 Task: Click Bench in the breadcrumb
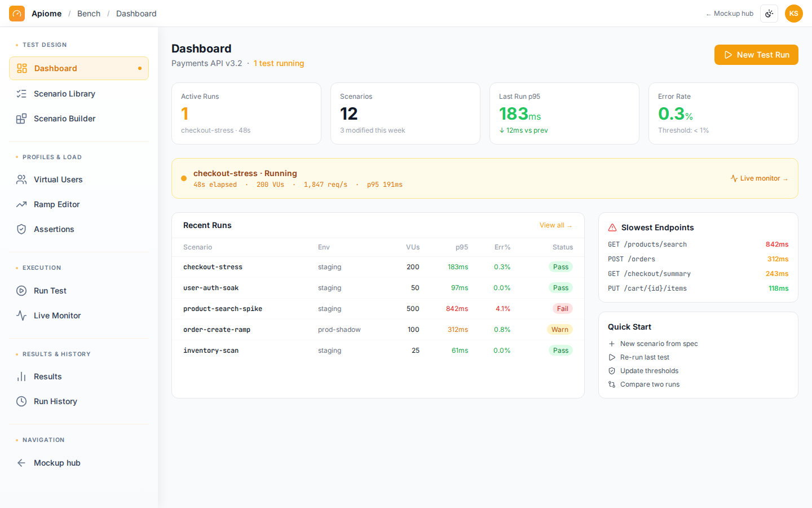click(89, 14)
